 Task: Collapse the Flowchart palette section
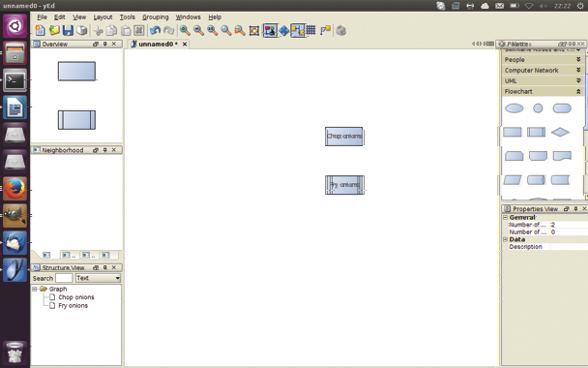coord(543,91)
